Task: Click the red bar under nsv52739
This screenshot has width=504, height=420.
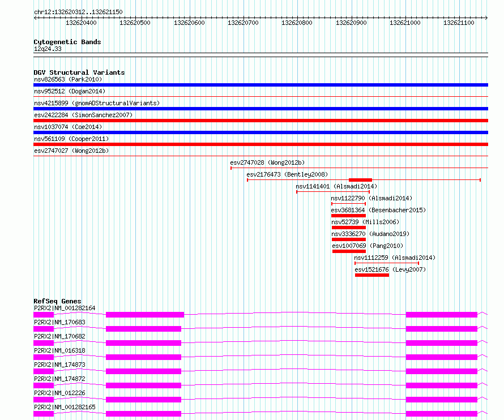Action: [349, 228]
